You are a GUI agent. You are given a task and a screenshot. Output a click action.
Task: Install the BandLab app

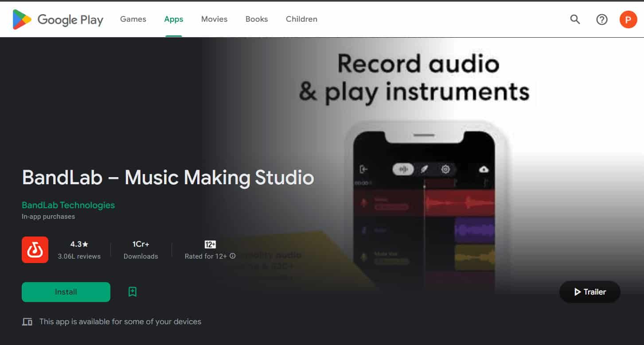[66, 292]
